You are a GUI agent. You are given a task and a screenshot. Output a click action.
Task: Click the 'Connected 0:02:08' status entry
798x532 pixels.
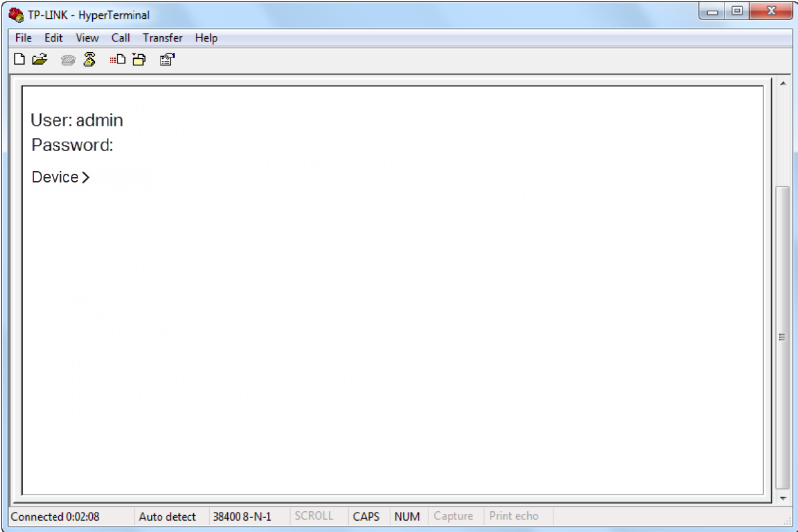pos(55,517)
